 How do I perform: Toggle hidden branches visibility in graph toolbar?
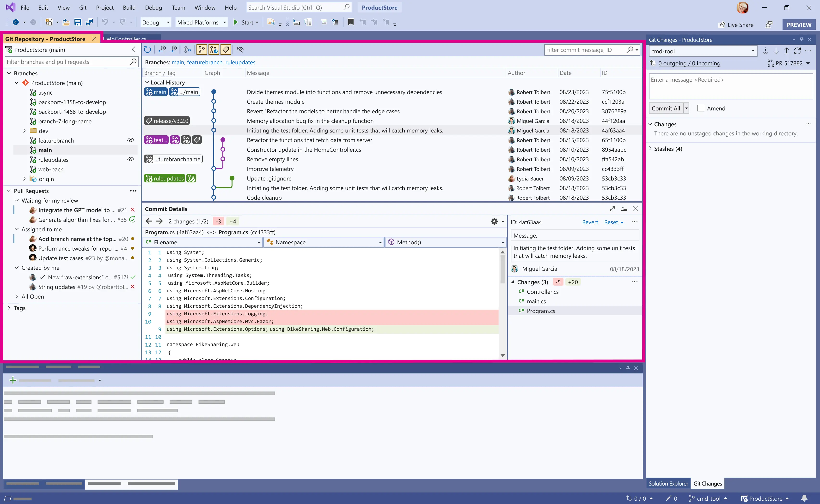(x=240, y=49)
